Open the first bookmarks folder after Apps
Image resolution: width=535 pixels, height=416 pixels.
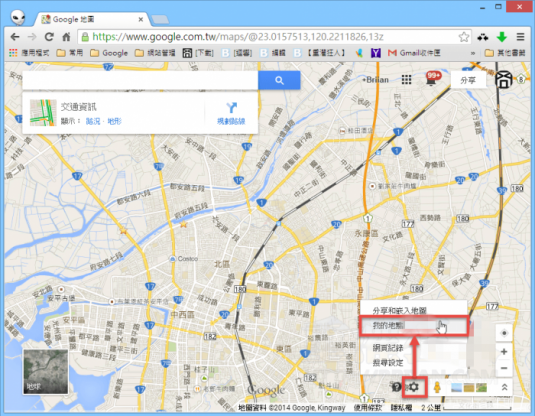coord(70,53)
